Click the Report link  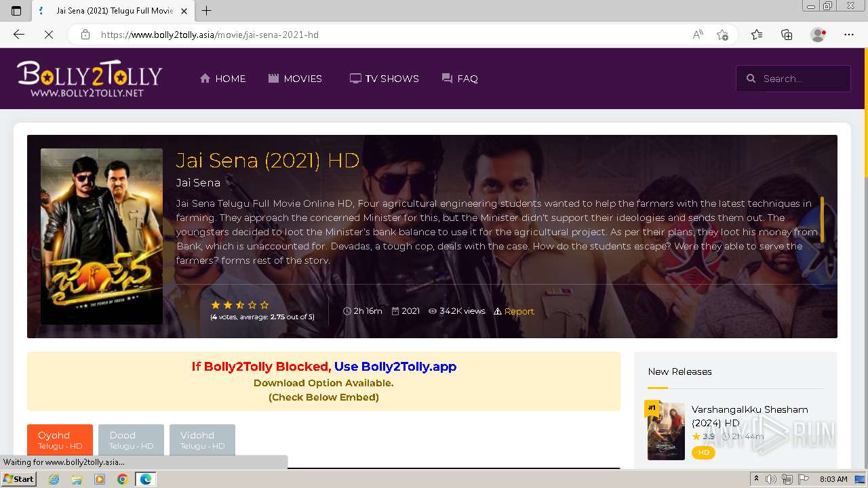click(x=519, y=311)
